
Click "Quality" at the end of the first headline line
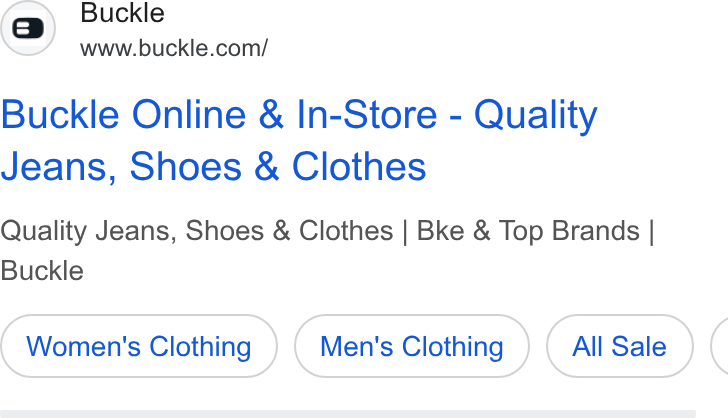pyautogui.click(x=536, y=116)
